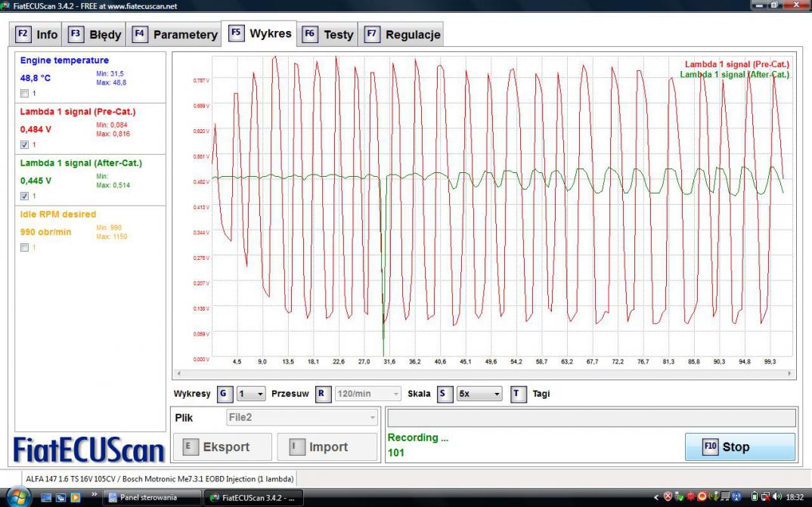Image resolution: width=812 pixels, height=507 pixels.
Task: Switch to the Błędy tab
Action: pos(96,34)
